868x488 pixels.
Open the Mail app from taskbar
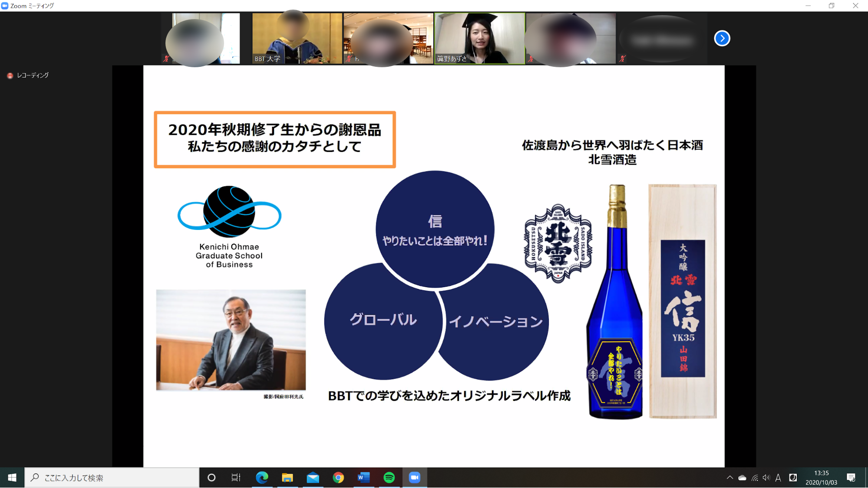(313, 478)
